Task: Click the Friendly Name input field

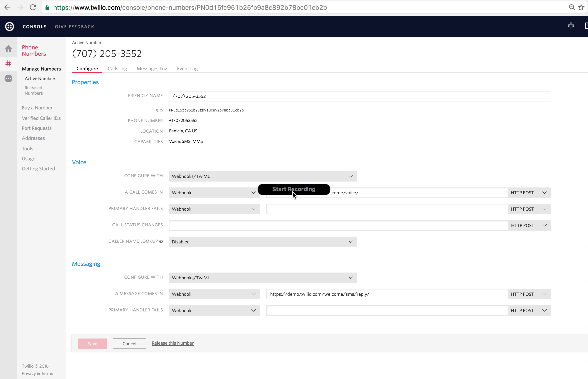Action: 359,96
